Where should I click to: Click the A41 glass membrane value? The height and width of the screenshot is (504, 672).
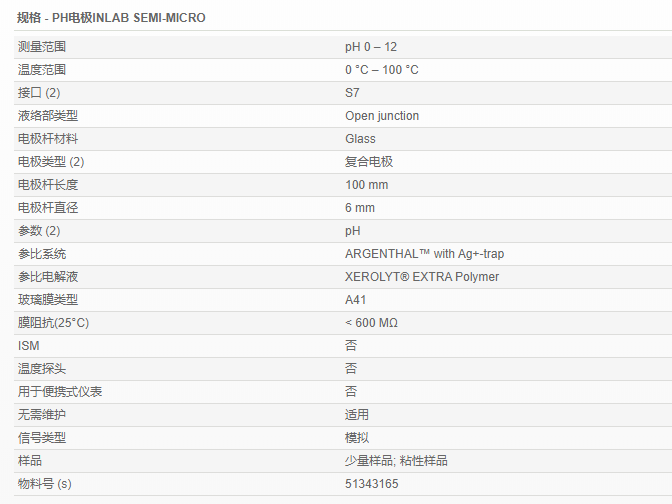tap(356, 300)
